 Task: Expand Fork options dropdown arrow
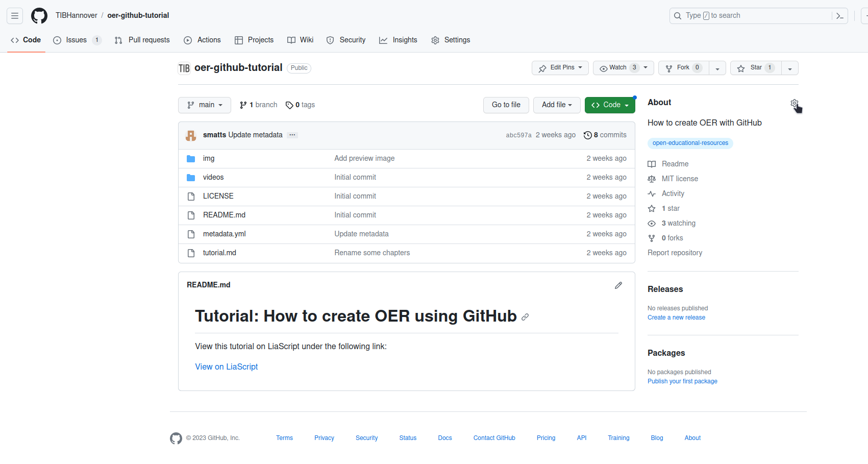point(717,68)
